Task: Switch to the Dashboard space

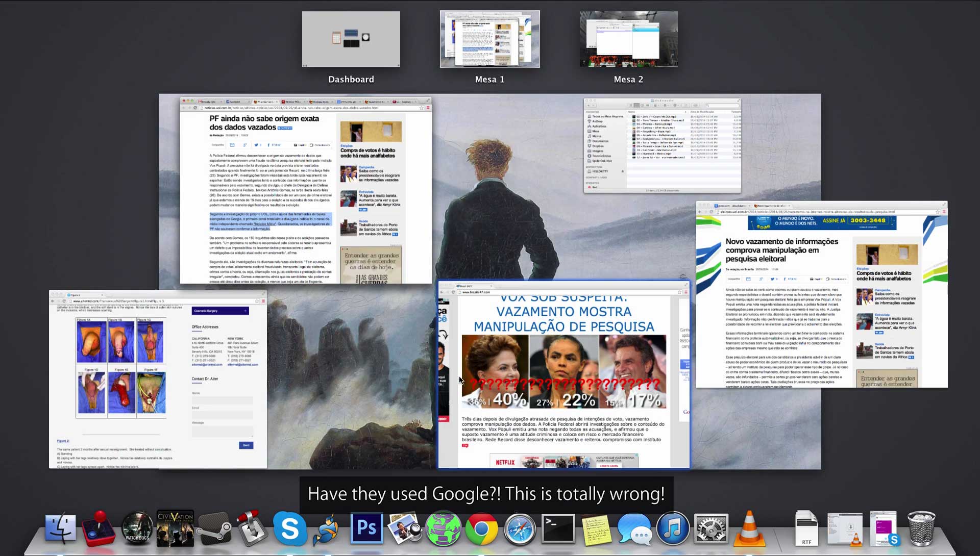Action: (351, 40)
